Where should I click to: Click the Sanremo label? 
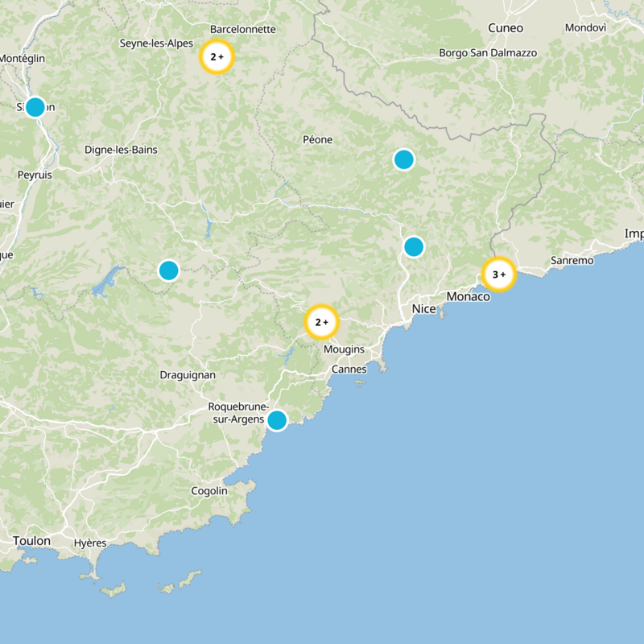(x=572, y=260)
